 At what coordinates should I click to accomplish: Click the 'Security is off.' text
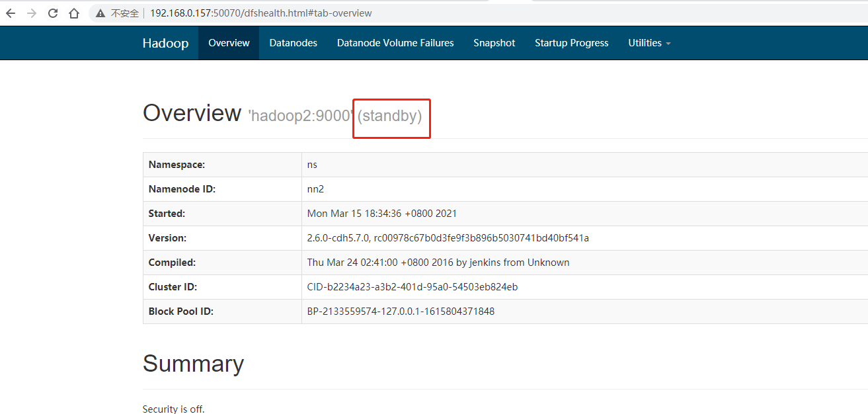174,409
